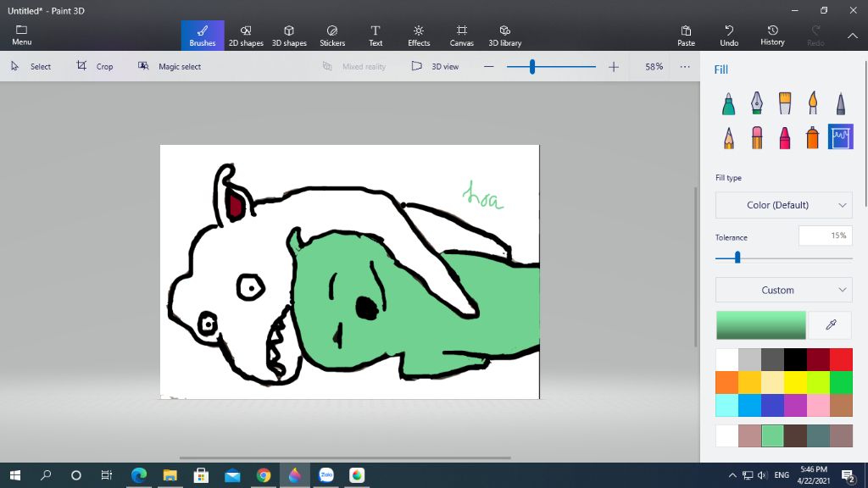Select the Fill bucket tool
This screenshot has width=868, height=488.
(x=841, y=136)
